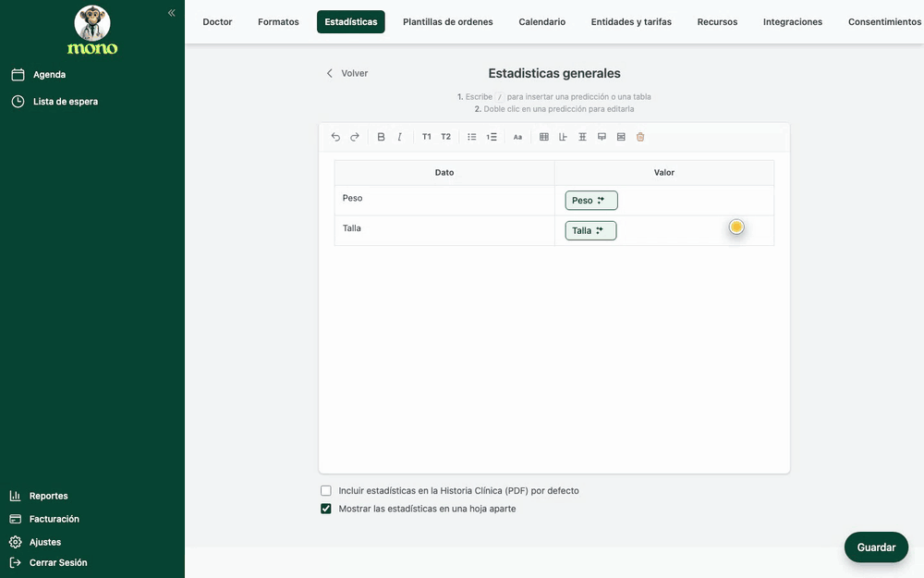Collapse the sidebar with double chevron

tap(172, 13)
